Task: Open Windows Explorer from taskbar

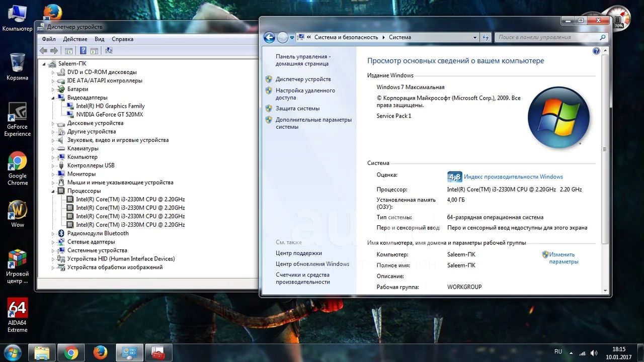Action: pos(42,352)
